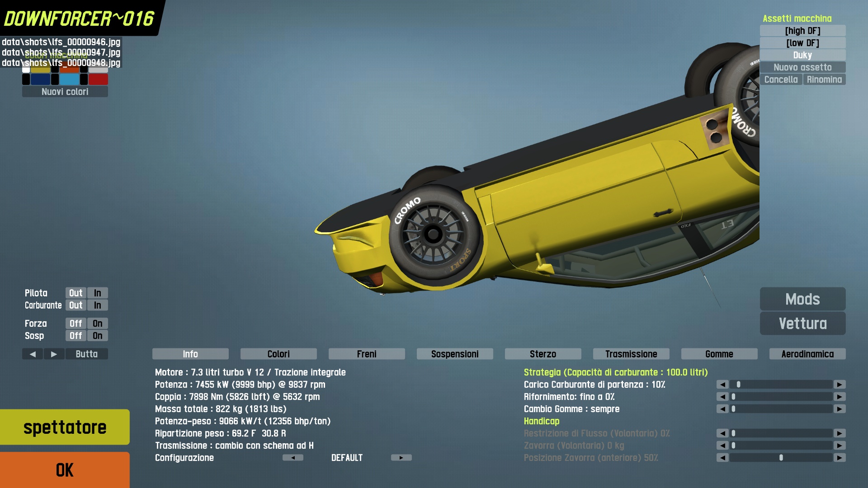868x488 pixels.
Task: Select the light blue car colour swatch
Action: point(69,80)
